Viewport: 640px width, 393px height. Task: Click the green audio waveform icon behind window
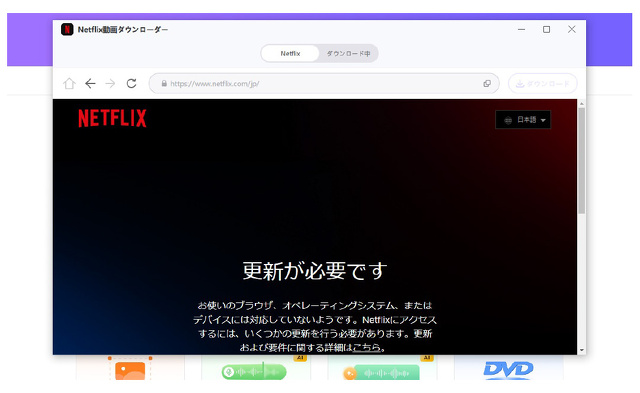(254, 372)
